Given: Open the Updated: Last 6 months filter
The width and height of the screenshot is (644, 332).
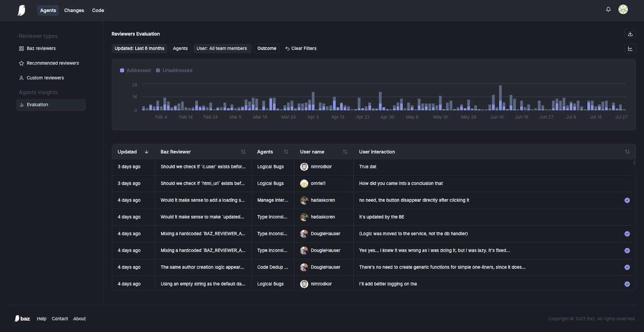Looking at the screenshot, I should coord(139,49).
